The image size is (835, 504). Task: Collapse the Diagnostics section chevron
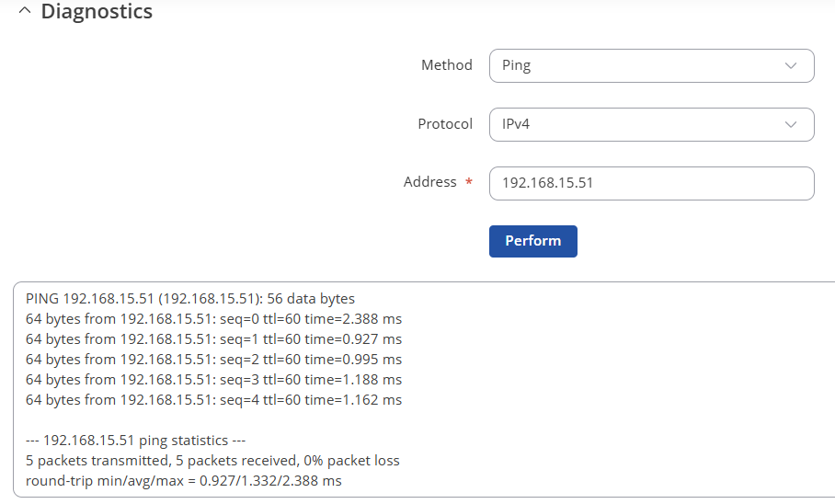point(25,11)
